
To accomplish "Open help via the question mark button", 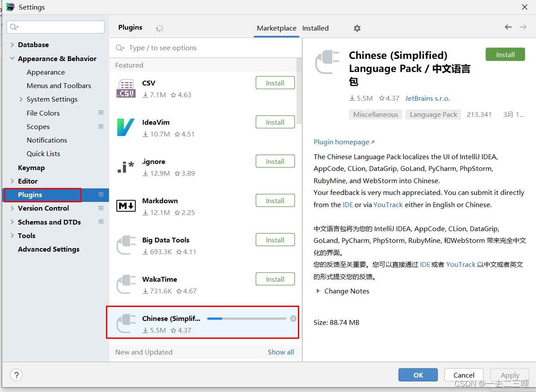I will pos(16,375).
